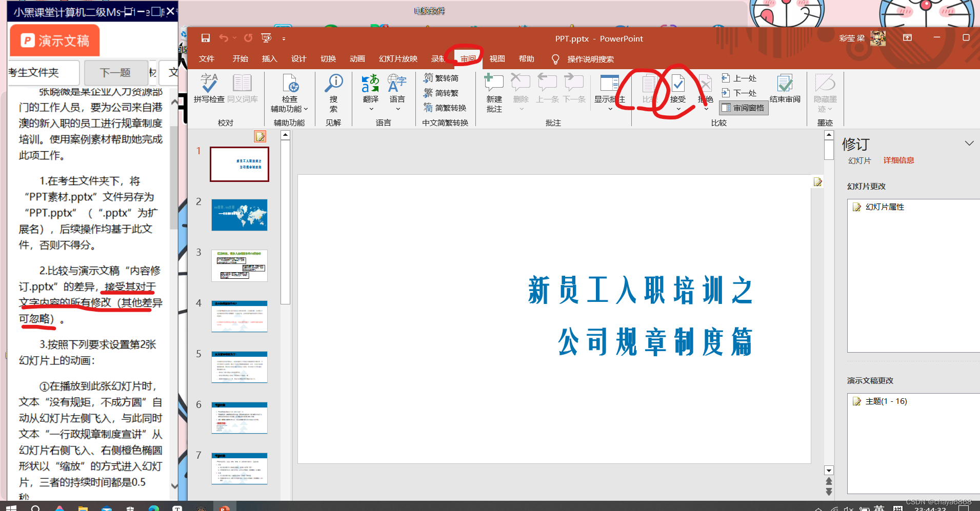
Task: Switch to the 设计 ribbon tab
Action: tap(298, 59)
